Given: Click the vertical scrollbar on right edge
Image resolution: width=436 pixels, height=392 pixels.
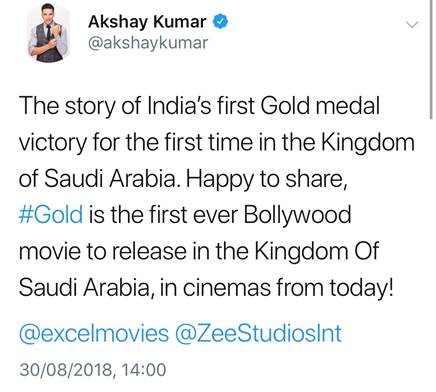Looking at the screenshot, I should coord(431,59).
